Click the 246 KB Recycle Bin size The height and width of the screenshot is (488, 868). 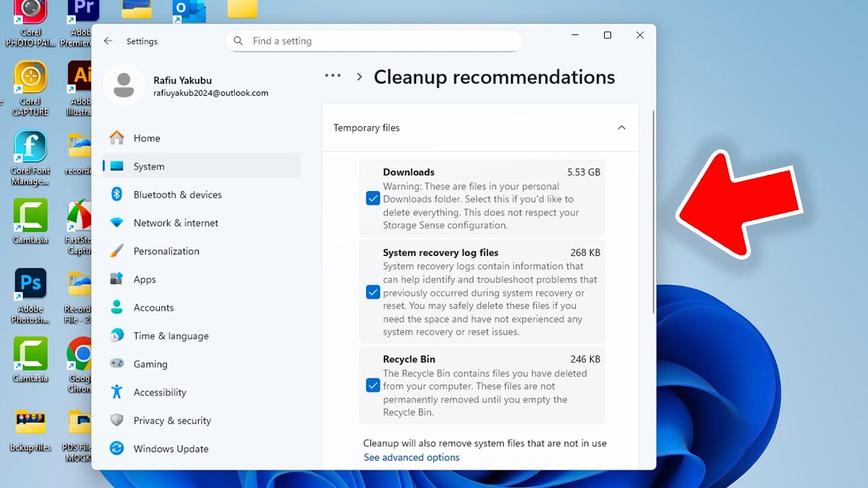(585, 359)
